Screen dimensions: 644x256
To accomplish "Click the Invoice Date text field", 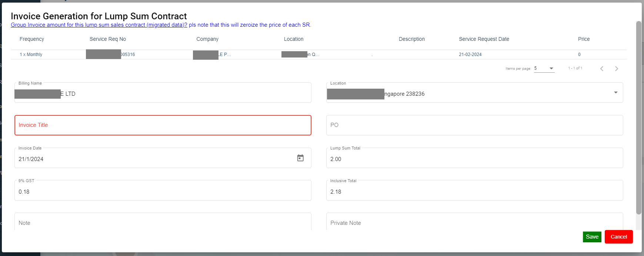I will pos(148,159).
